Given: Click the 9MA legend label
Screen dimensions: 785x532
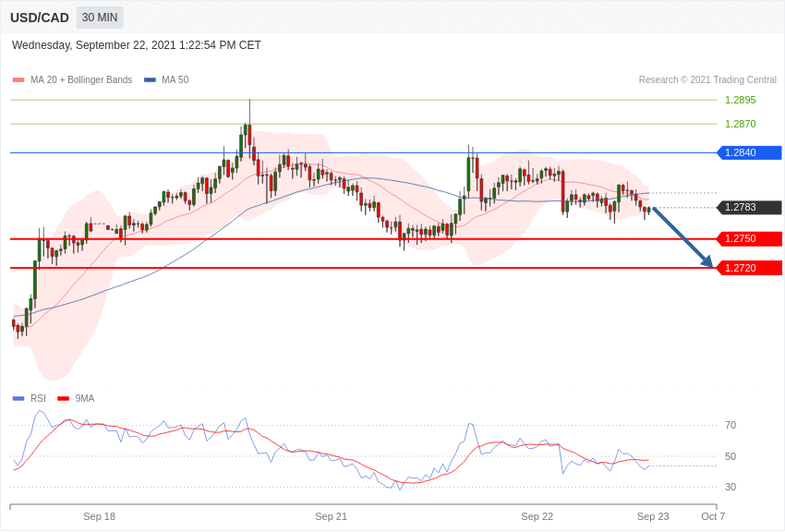Looking at the screenshot, I should pyautogui.click(x=85, y=398).
